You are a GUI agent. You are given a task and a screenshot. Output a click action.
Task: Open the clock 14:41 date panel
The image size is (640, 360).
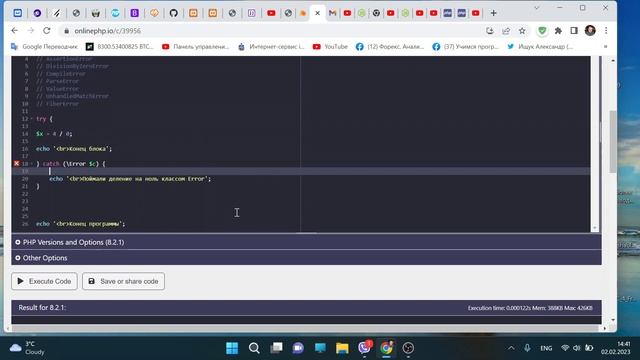[x=616, y=348]
